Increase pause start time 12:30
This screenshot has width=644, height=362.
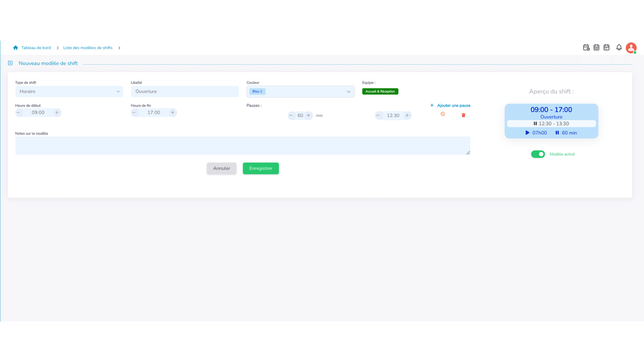tap(407, 116)
